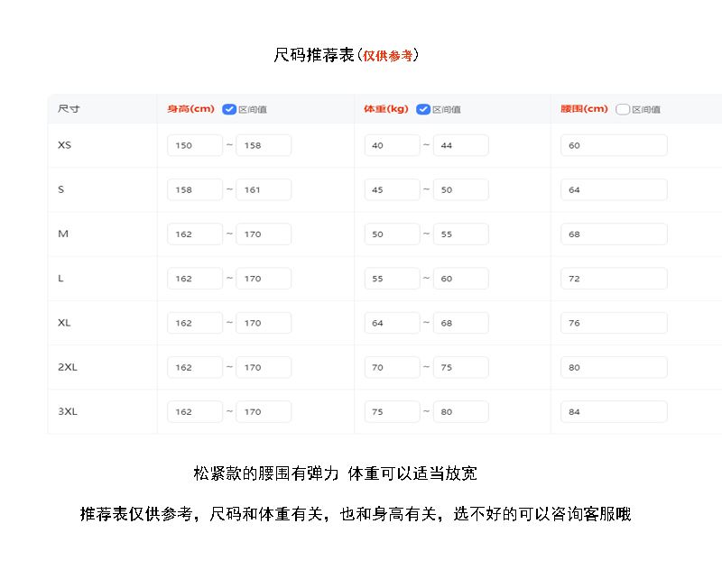Click the XS waist field showing 60
Screen dimensions: 722x588
[x=614, y=145]
